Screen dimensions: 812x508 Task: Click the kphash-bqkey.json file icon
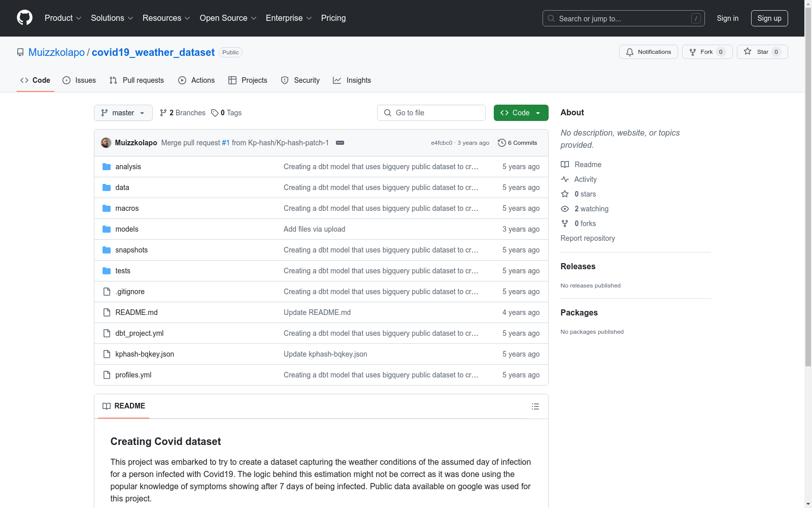[x=107, y=354]
